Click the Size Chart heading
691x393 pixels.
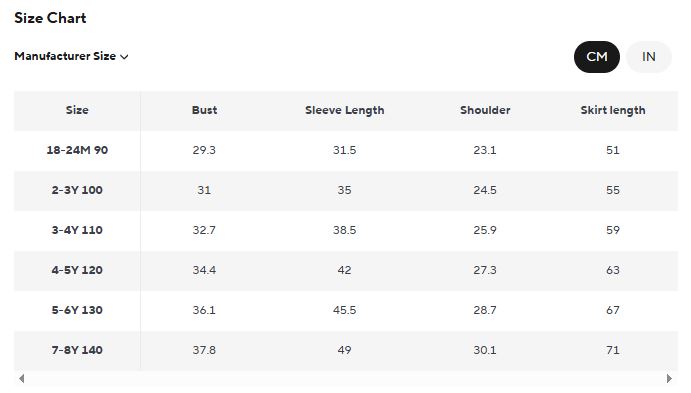(x=50, y=18)
